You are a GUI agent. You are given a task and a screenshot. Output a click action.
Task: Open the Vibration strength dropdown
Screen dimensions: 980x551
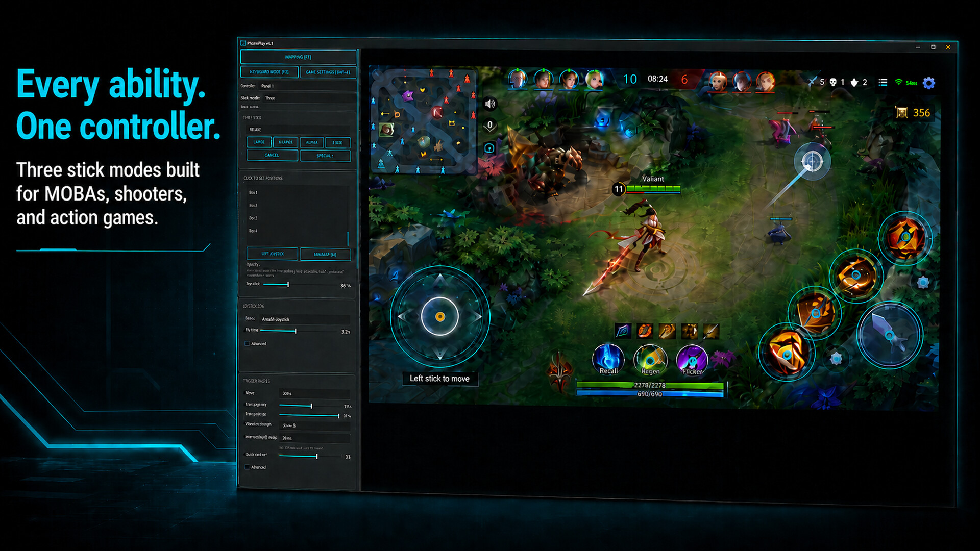(x=315, y=425)
